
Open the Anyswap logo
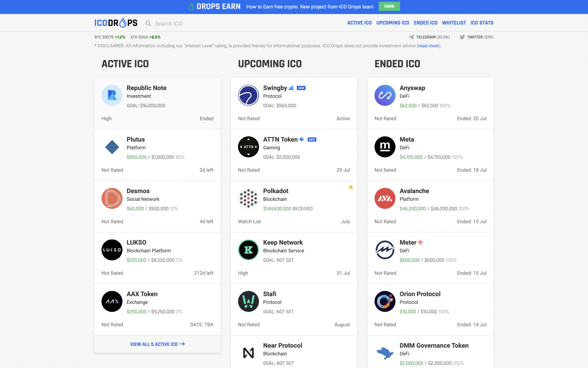tap(385, 95)
